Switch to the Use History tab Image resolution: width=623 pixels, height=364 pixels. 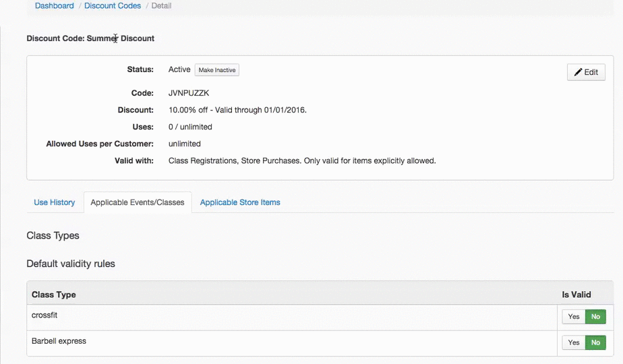click(55, 202)
